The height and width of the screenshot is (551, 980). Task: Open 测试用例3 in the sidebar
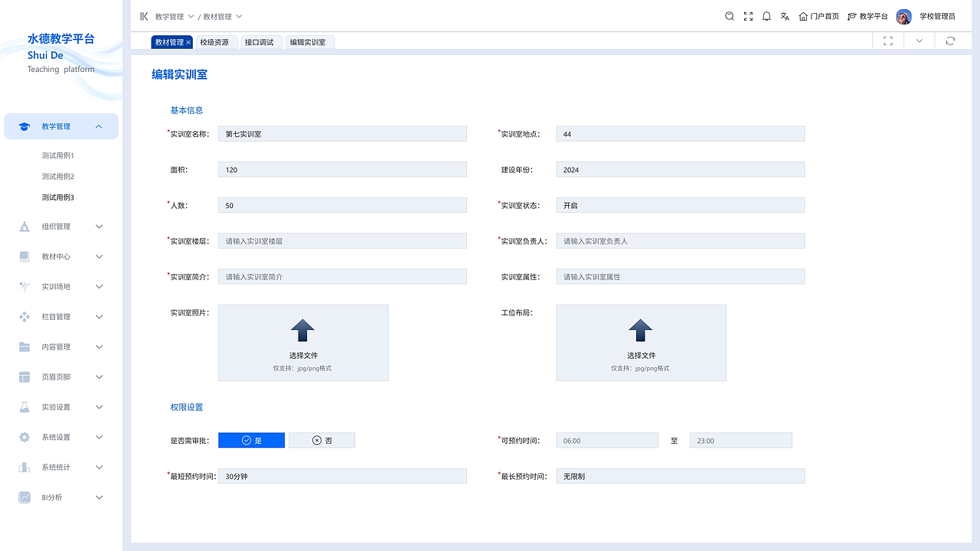point(58,197)
